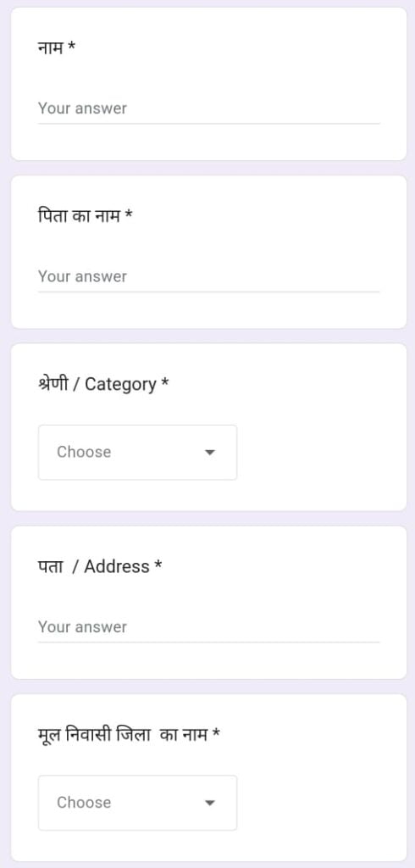This screenshot has width=415, height=868.
Task: Focus the पिता का नाम answer field
Action: pos(208,277)
